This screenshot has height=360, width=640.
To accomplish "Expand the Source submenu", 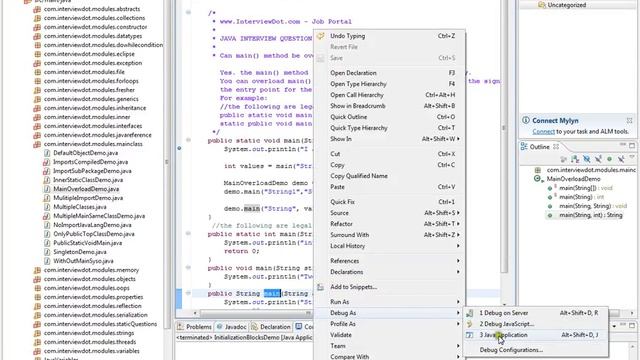I will pyautogui.click(x=389, y=213).
